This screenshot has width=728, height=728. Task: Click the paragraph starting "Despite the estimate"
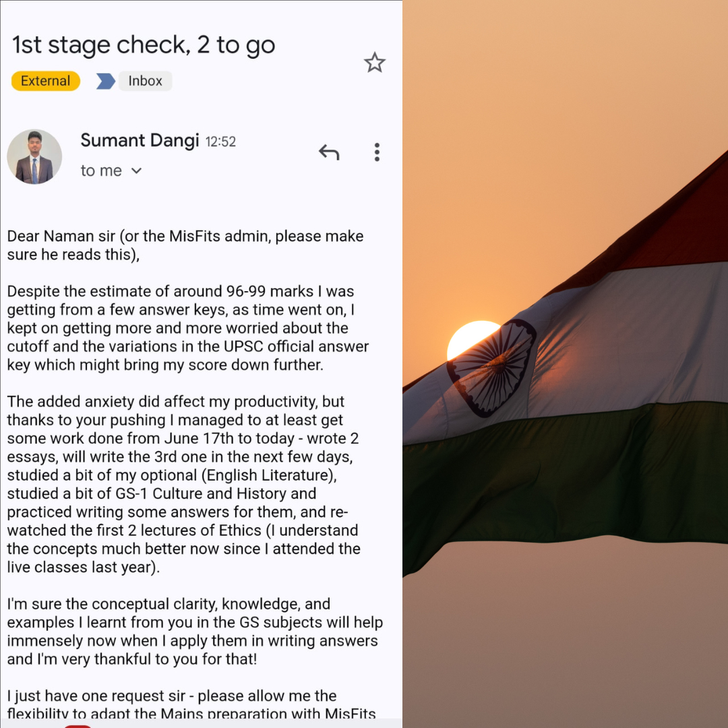click(x=187, y=328)
